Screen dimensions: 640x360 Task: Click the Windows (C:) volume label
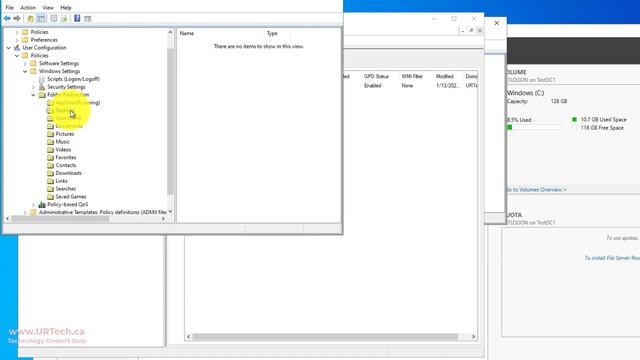[x=525, y=93]
